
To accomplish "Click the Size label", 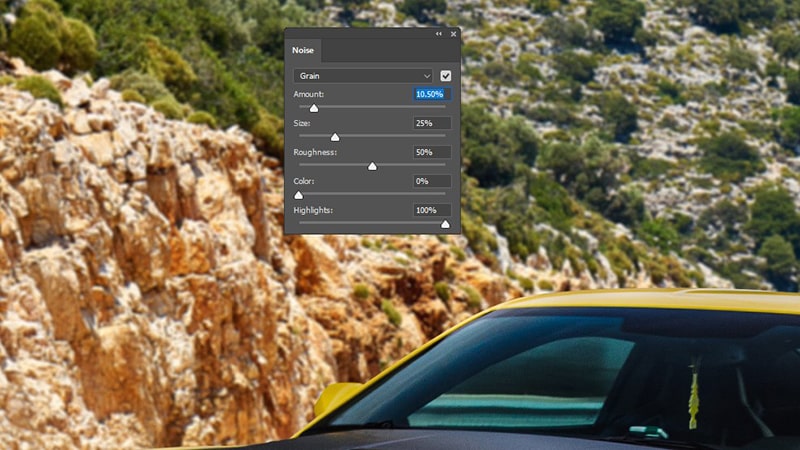I will pyautogui.click(x=302, y=123).
